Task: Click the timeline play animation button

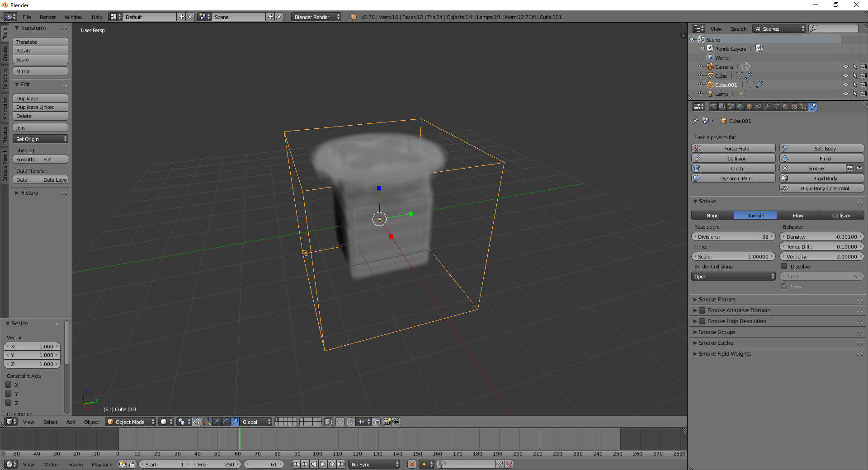Action: (323, 464)
